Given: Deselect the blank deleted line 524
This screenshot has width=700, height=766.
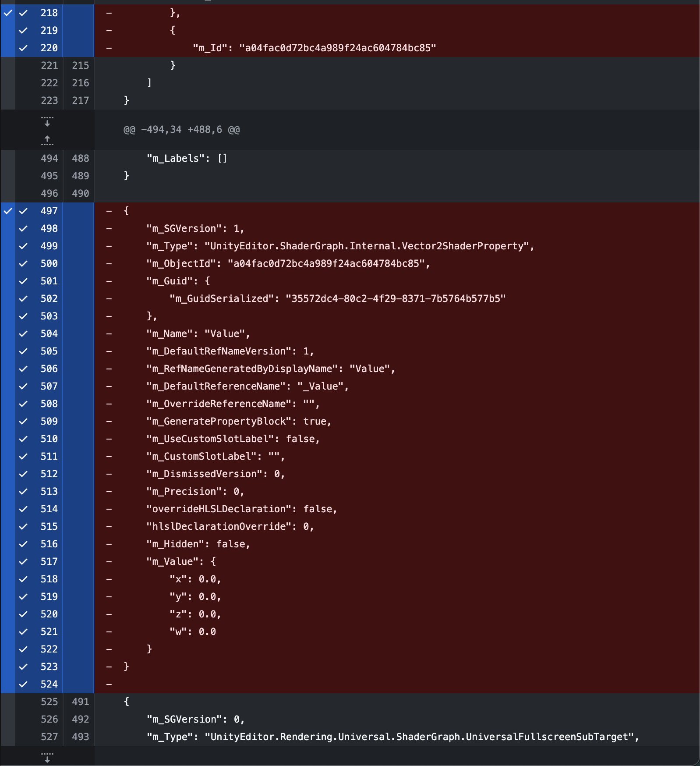Looking at the screenshot, I should (x=24, y=684).
